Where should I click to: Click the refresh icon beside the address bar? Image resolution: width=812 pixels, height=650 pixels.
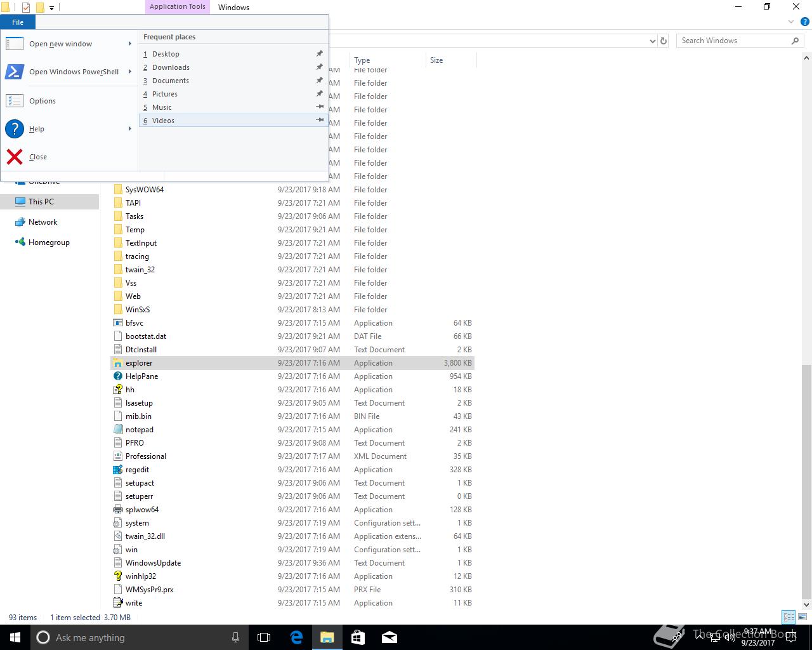pos(664,41)
